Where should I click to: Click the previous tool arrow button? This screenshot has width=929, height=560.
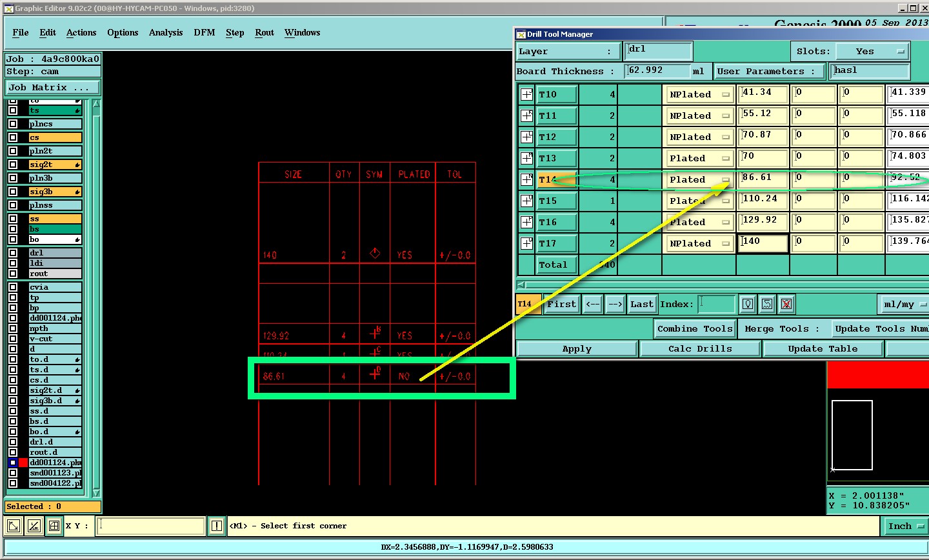pyautogui.click(x=592, y=304)
